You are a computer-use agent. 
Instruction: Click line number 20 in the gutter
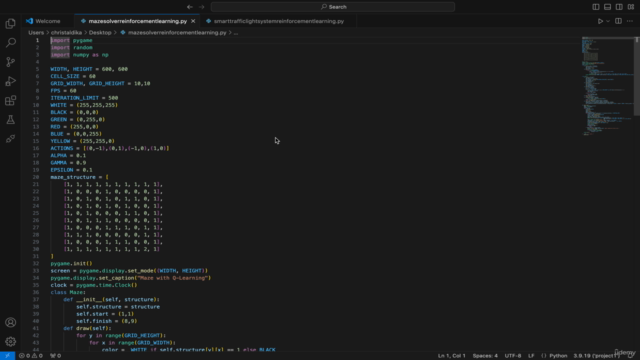point(36,177)
